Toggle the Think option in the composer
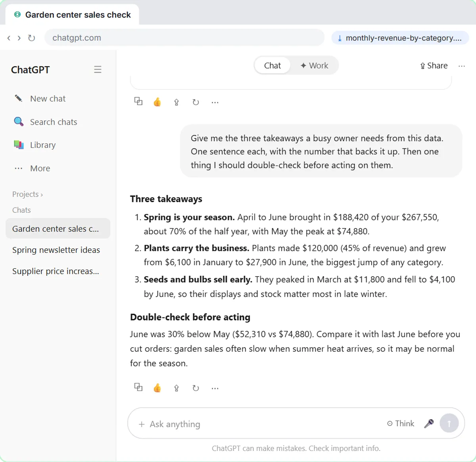The width and height of the screenshot is (476, 462). click(401, 423)
